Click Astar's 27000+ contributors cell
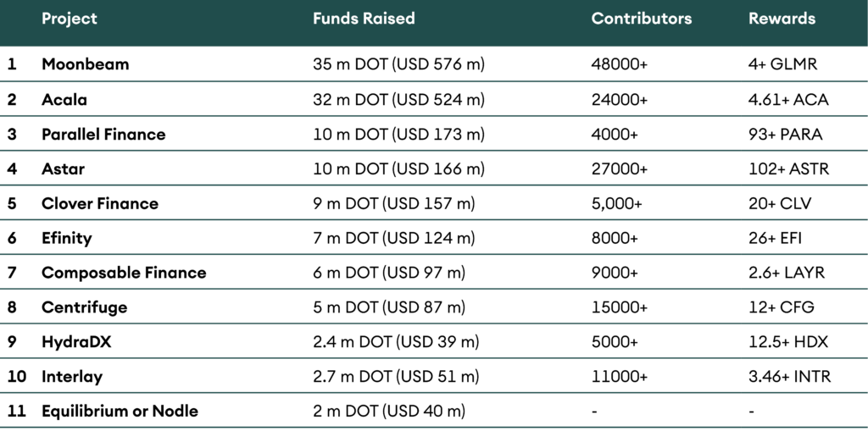868x431 pixels. tap(620, 169)
